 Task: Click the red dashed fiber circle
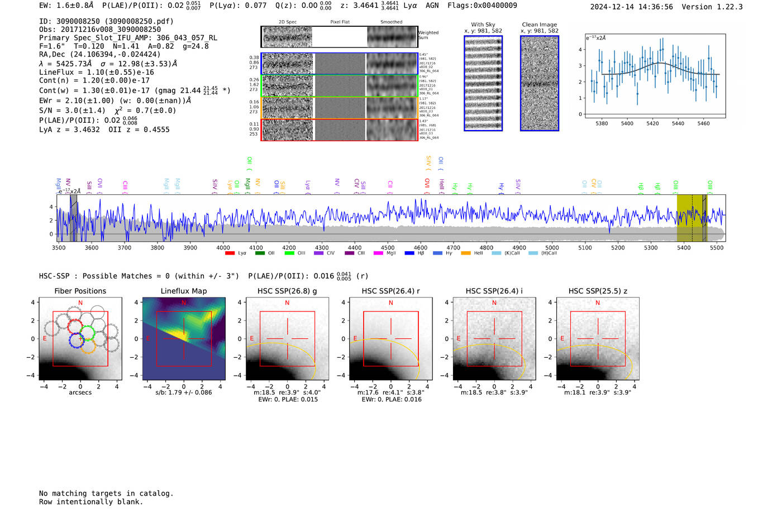[x=75, y=328]
